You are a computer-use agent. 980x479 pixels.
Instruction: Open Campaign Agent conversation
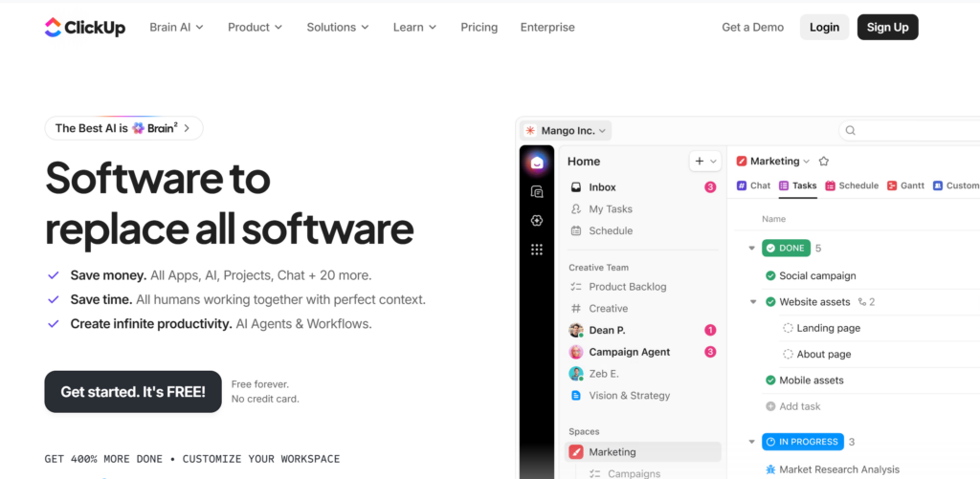(x=642, y=352)
